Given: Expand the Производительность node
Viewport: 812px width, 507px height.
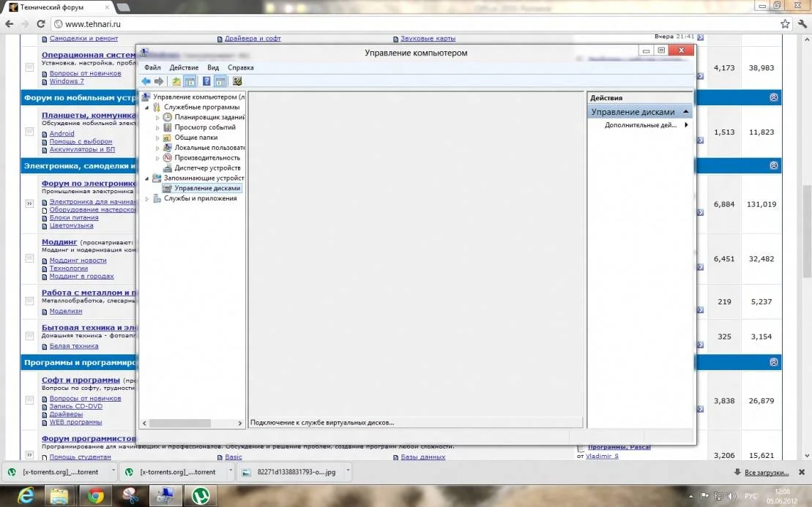Looking at the screenshot, I should click(x=157, y=158).
